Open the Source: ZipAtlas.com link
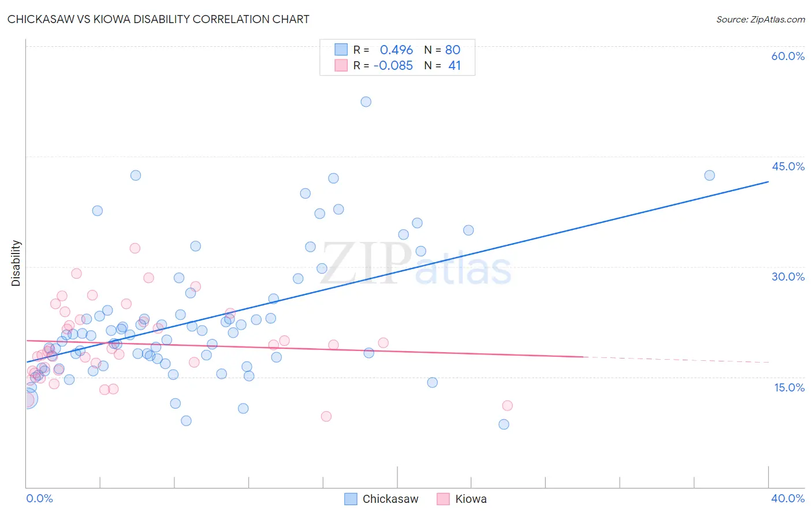Viewport: 812px width, 515px height. [x=761, y=19]
